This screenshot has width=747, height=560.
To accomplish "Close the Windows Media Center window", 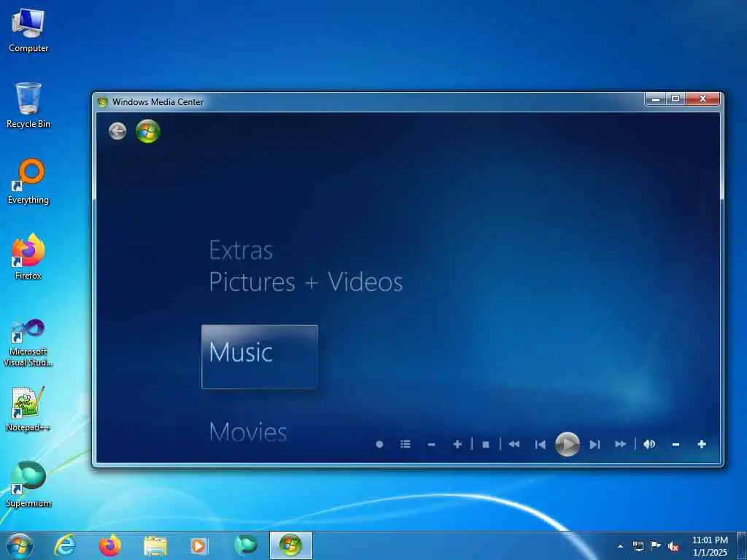I will (703, 98).
